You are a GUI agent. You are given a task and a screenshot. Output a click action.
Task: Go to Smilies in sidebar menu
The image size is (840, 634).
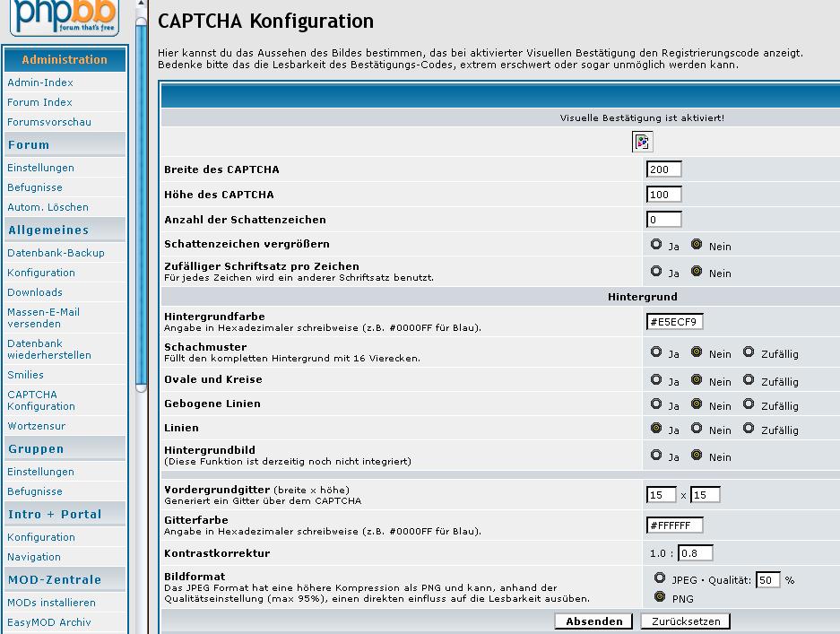[25, 375]
